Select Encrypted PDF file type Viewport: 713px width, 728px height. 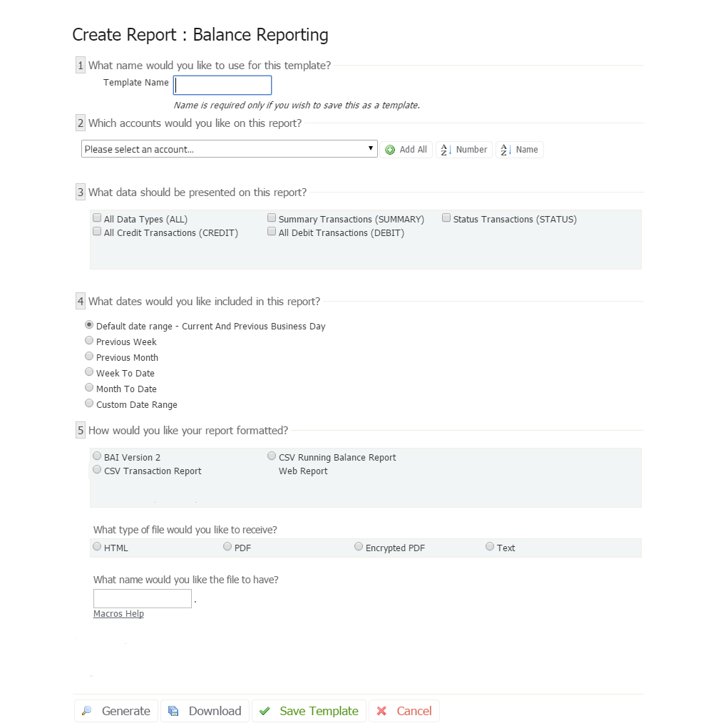(359, 547)
